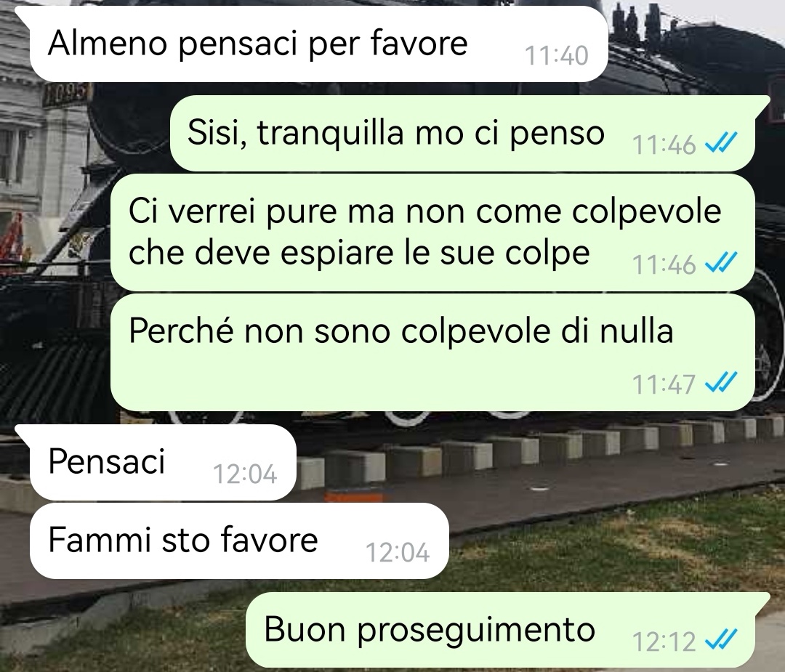Image resolution: width=785 pixels, height=672 pixels.
Task: Tap the 'Pensaci' message bubble
Action: (x=164, y=462)
